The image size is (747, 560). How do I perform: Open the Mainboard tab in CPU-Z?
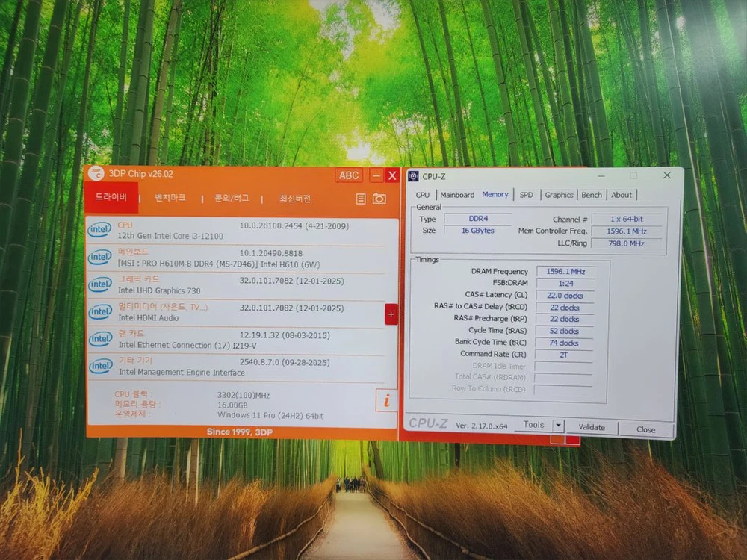[x=457, y=195]
